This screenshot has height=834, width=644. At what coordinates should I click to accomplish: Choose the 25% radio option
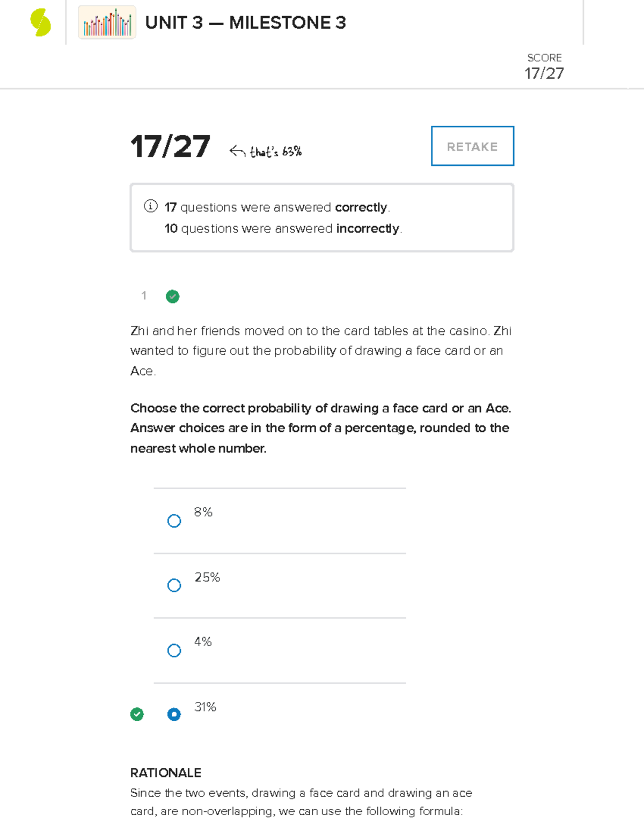(174, 585)
